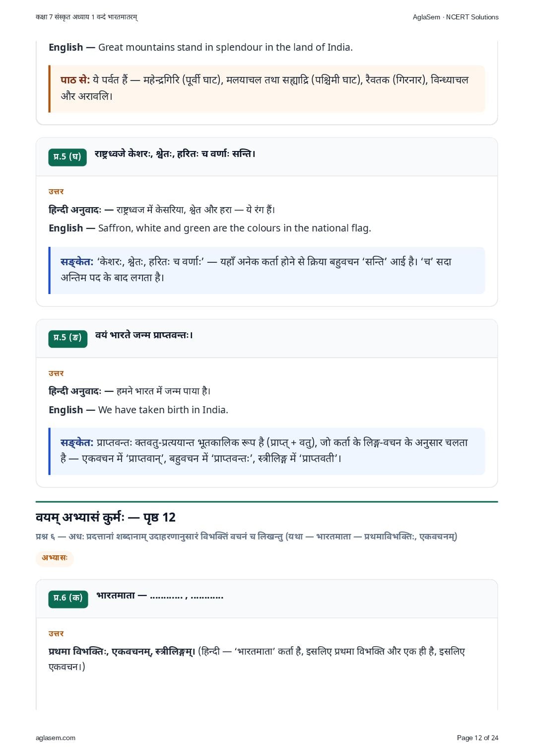Click the उत्तर label under प्र.5 (घ)
This screenshot has height=756, width=534.
[56, 192]
